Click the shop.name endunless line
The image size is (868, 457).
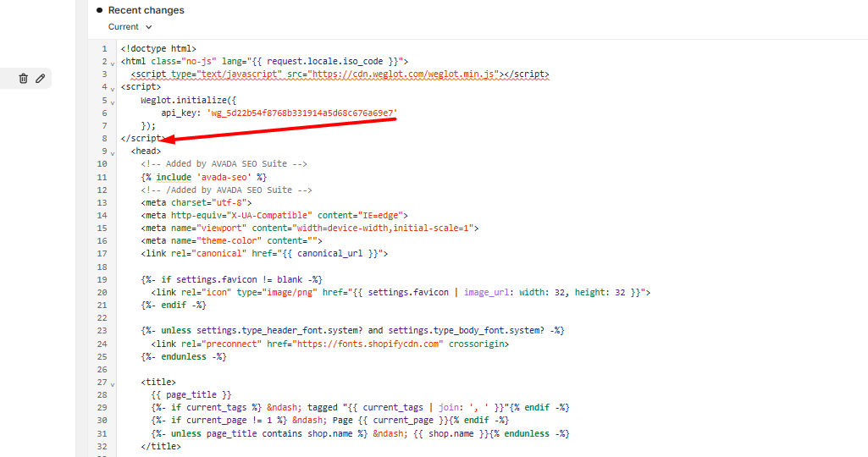pos(360,434)
